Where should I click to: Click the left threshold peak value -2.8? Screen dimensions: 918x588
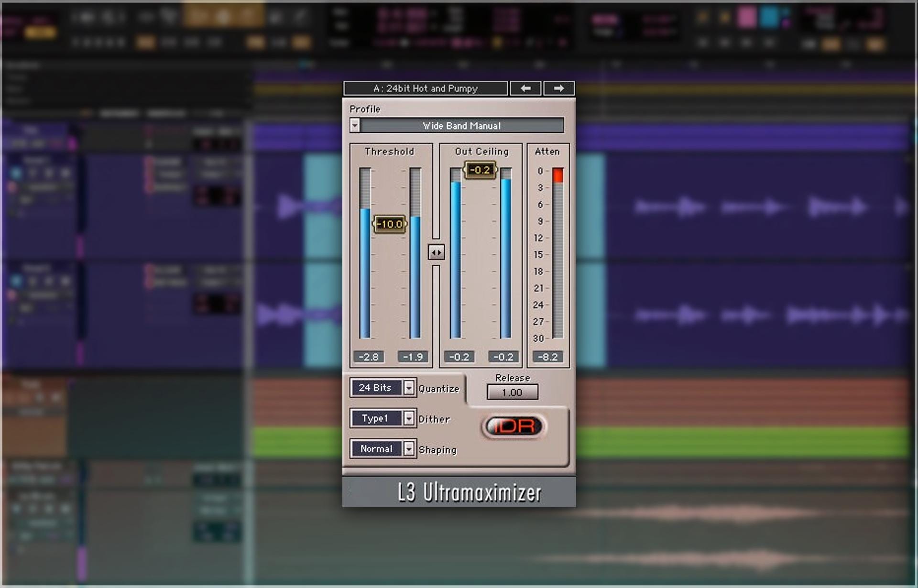pyautogui.click(x=369, y=357)
